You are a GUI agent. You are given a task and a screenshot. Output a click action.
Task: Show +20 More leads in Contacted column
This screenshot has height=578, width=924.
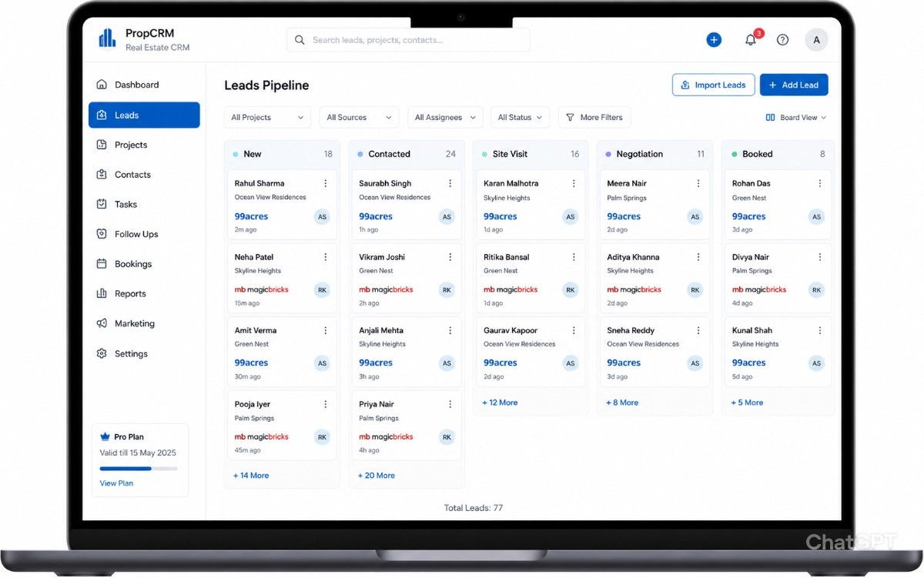(x=377, y=476)
